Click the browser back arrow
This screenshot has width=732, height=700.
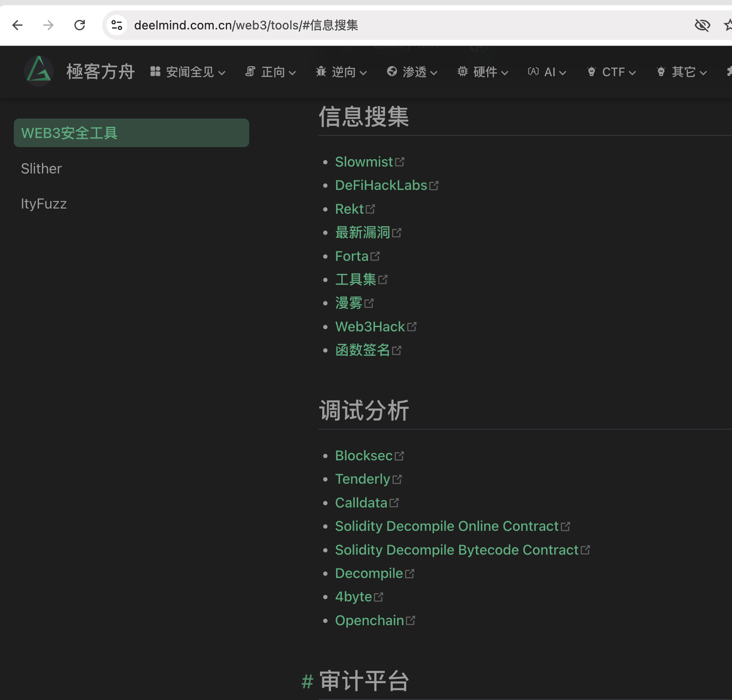coord(18,25)
